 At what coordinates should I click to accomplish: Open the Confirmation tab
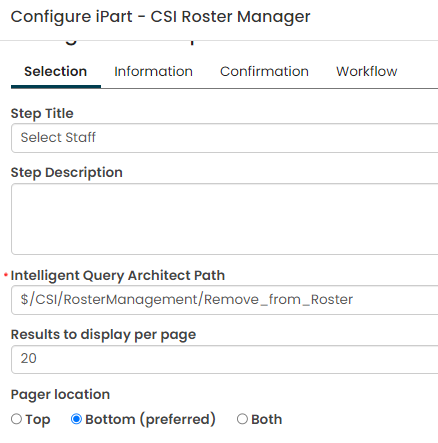click(264, 72)
